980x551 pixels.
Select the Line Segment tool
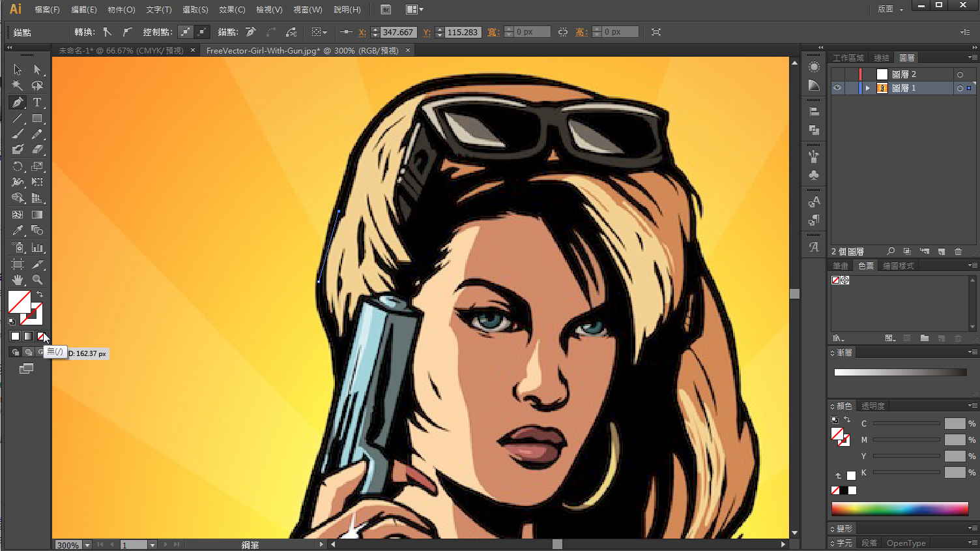point(18,119)
